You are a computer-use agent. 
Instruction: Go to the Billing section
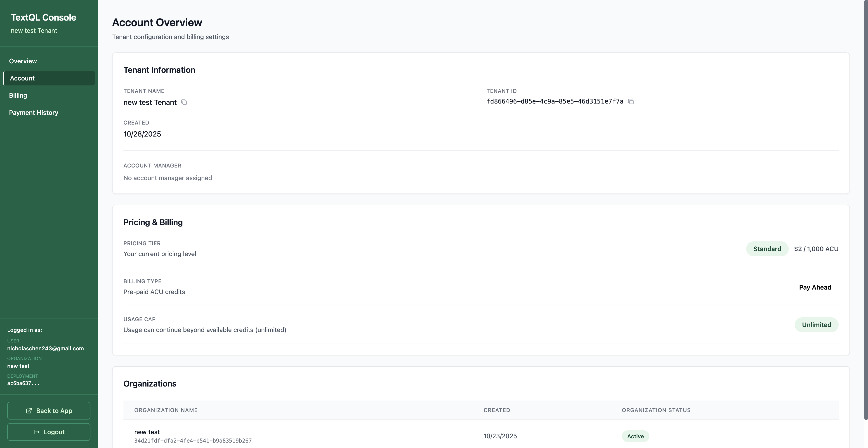18,95
